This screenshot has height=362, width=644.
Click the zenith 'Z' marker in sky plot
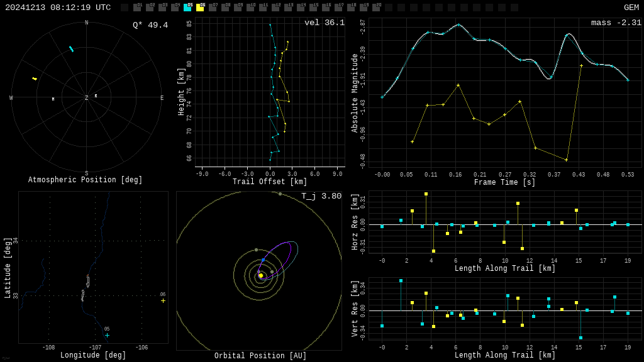pyautogui.click(x=87, y=98)
